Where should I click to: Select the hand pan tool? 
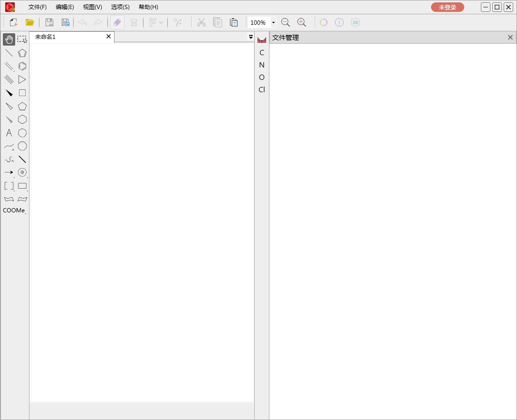pos(9,39)
